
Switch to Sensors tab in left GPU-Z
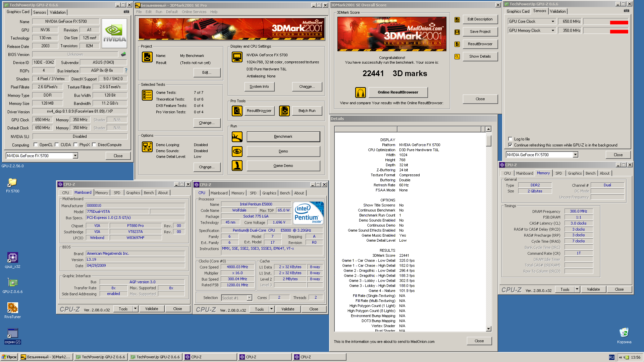point(40,12)
